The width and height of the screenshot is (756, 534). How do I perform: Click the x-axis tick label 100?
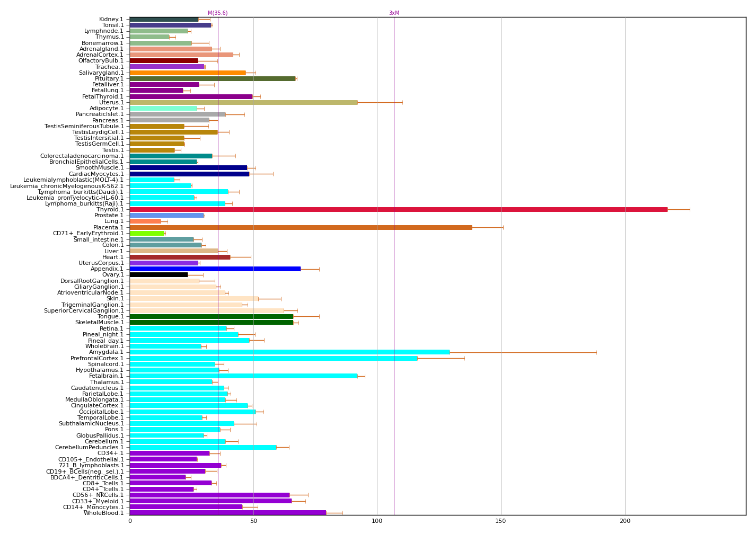pos(377,521)
